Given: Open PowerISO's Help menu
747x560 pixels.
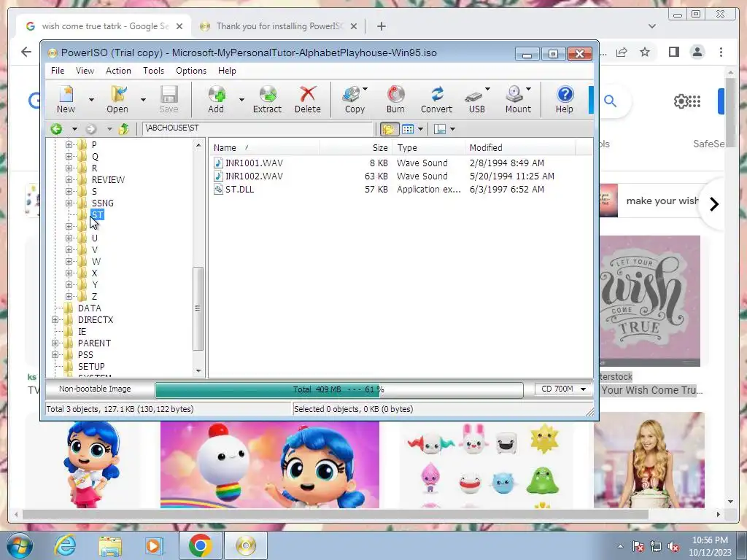Looking at the screenshot, I should [x=227, y=71].
